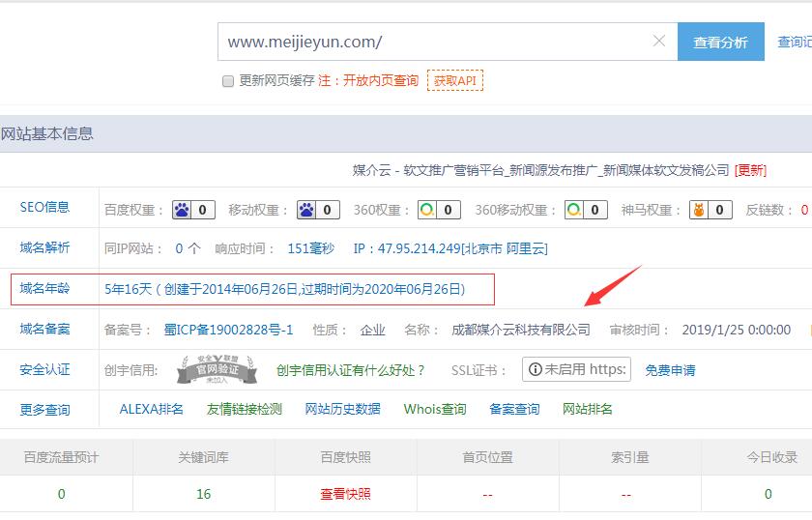
Task: Open ALEXA排名 link
Action: 151,409
